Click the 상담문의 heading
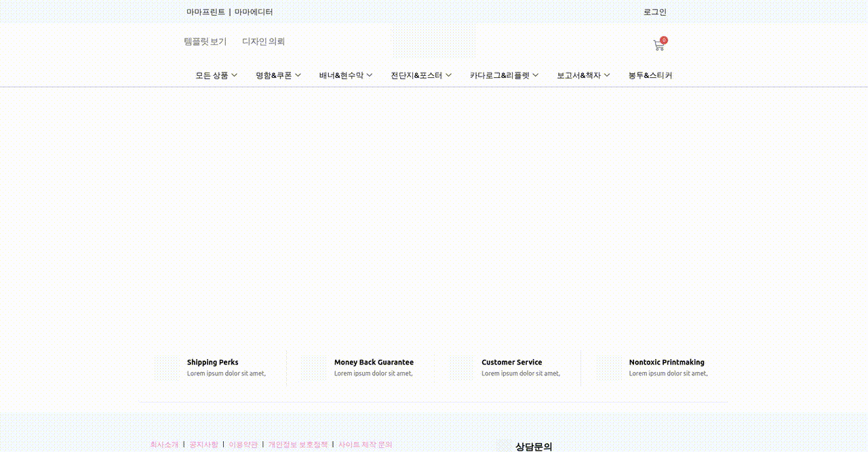 (x=534, y=447)
